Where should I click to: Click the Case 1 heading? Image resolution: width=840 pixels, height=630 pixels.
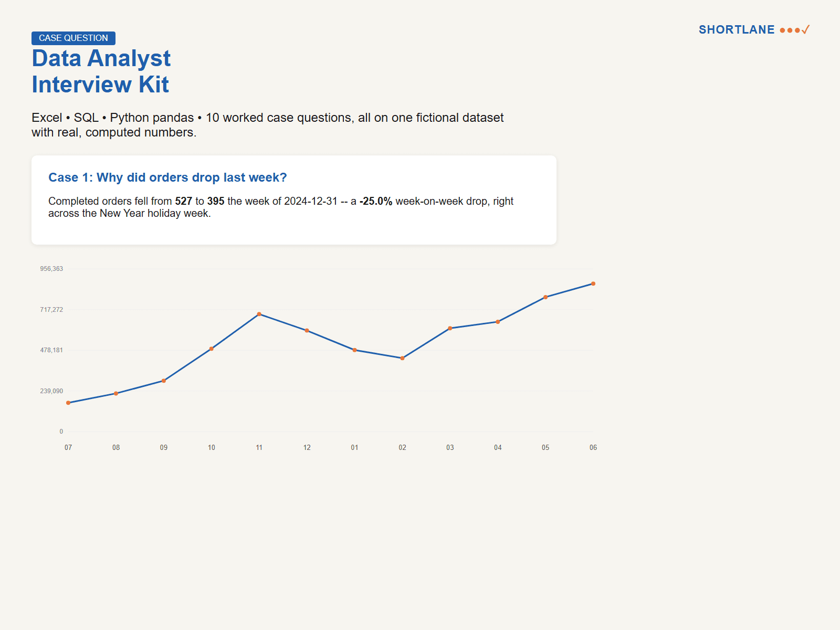coord(167,177)
